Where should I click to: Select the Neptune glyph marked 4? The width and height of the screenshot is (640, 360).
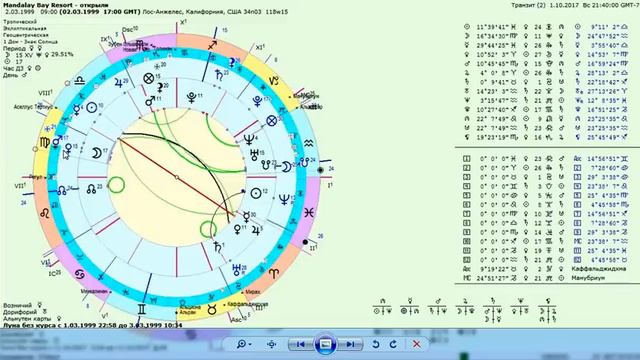(249, 140)
